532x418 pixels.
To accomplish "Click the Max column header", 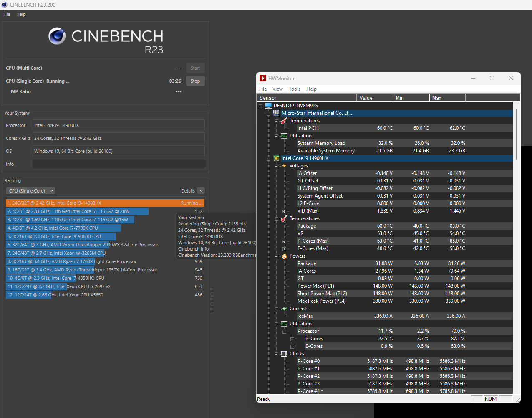I will pyautogui.click(x=448, y=98).
